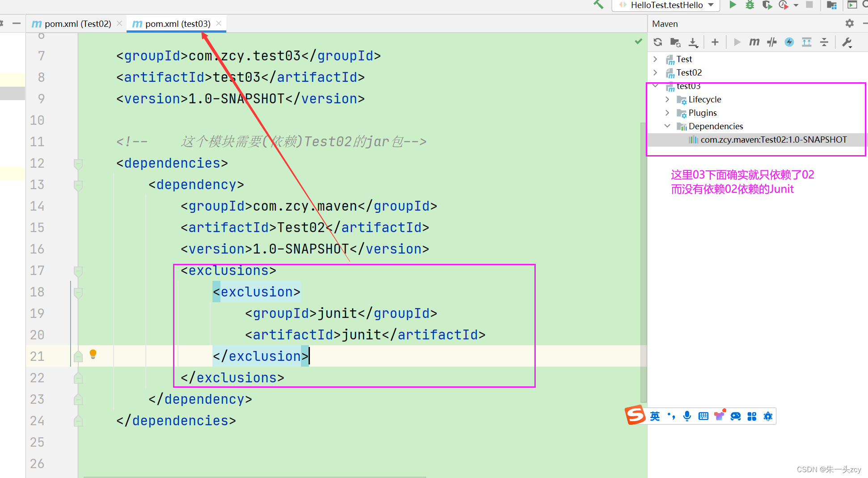868x478 pixels.
Task: Collapse the test03 project node
Action: [x=656, y=85]
